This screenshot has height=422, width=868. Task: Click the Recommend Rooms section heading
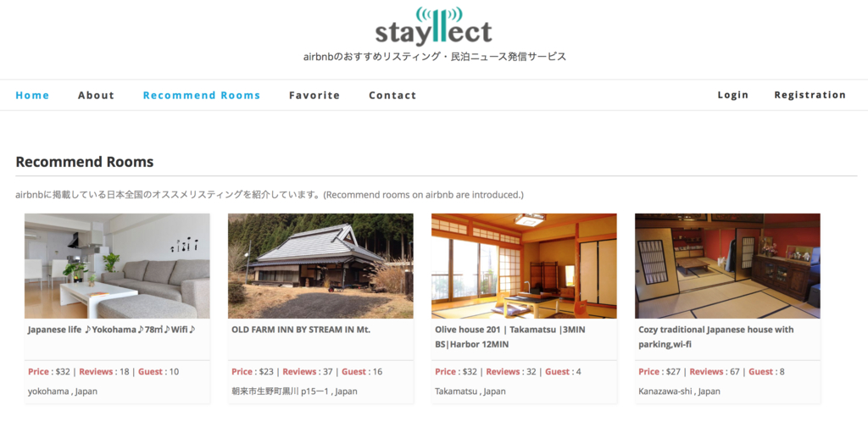click(84, 162)
